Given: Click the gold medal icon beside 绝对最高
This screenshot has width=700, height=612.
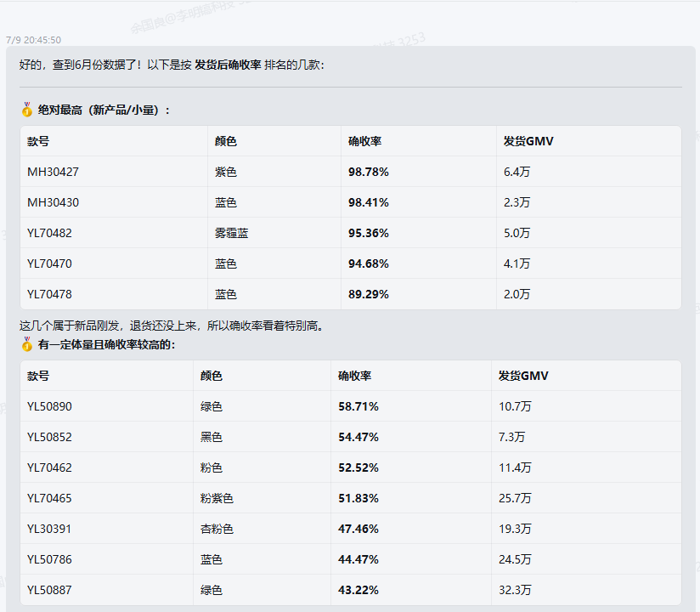Looking at the screenshot, I should click(27, 110).
